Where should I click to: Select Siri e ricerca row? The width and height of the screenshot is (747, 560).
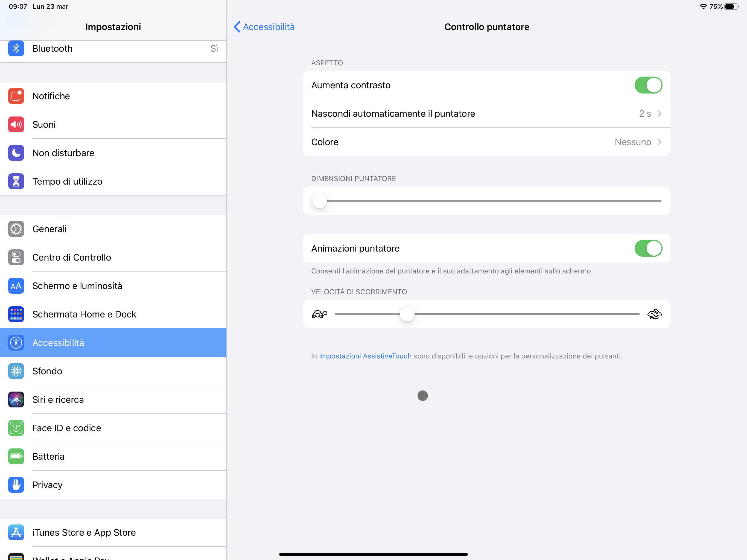tap(113, 399)
